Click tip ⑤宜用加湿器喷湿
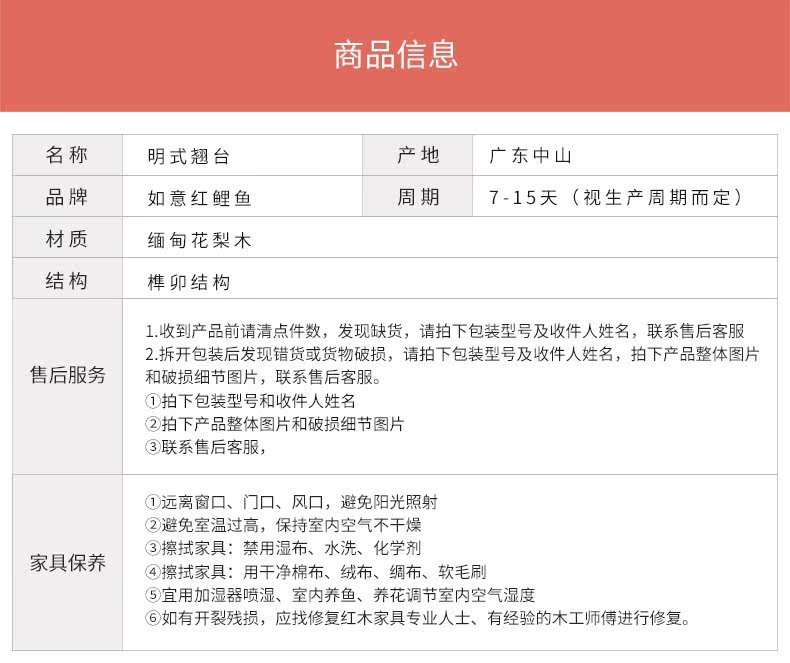790x663 pixels. pyautogui.click(x=340, y=595)
